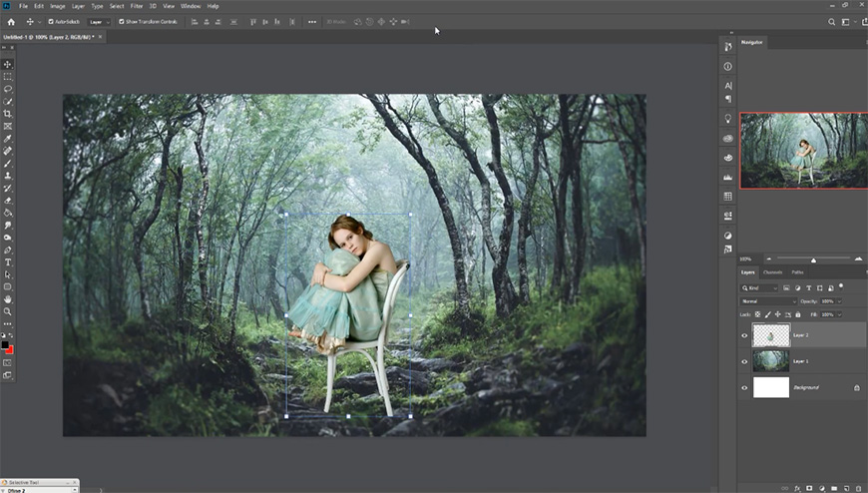Hide Layer 2 with its eye icon
Image resolution: width=868 pixels, height=493 pixels.
pos(744,335)
